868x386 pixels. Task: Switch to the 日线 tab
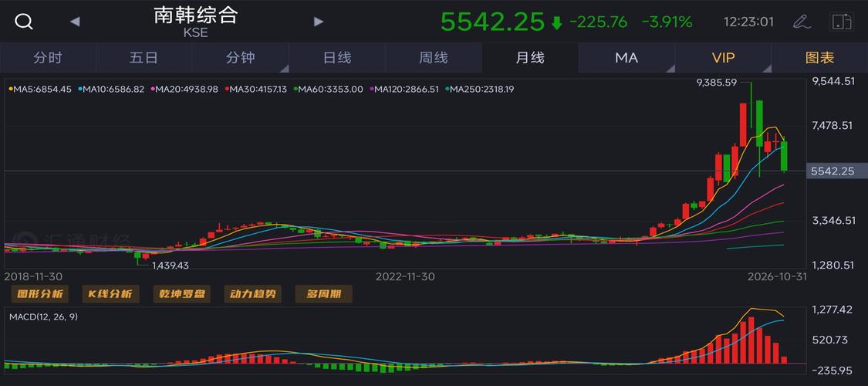(337, 58)
